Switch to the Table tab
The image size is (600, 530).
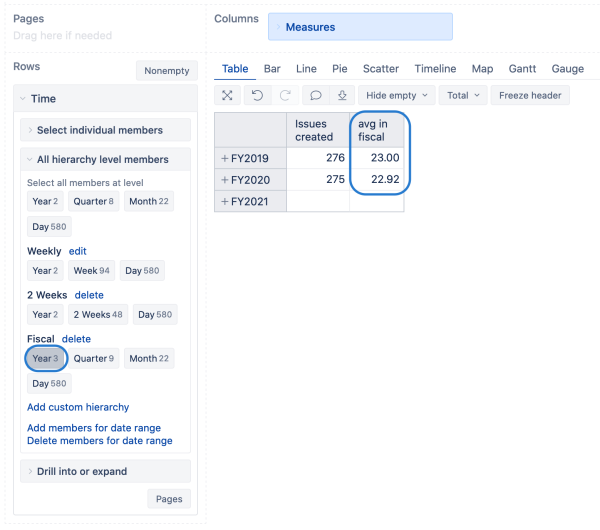click(x=235, y=69)
